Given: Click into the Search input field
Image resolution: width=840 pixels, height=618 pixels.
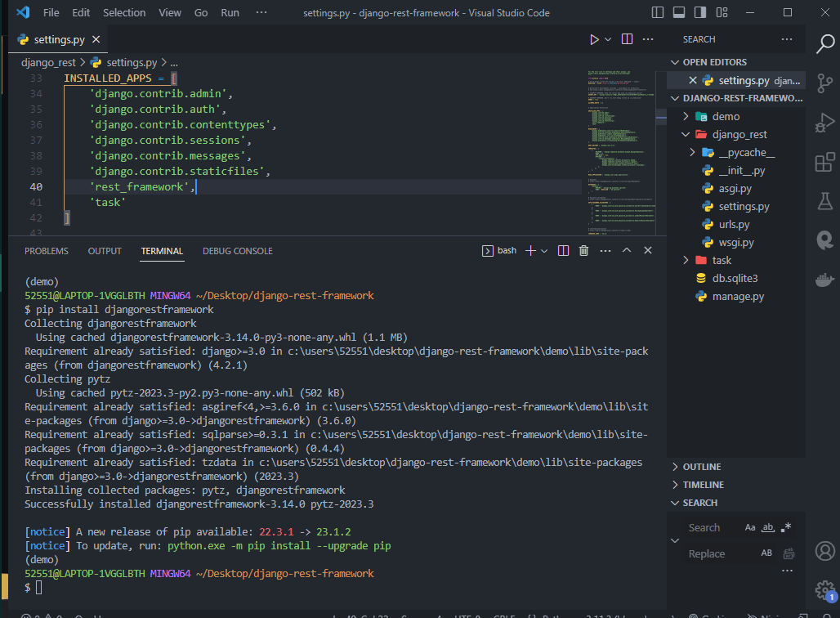Looking at the screenshot, I should click(712, 527).
